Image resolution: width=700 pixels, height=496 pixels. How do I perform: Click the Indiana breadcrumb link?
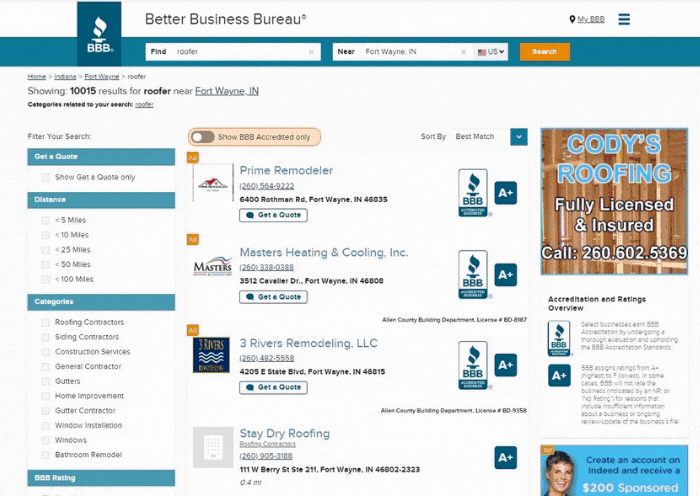click(65, 76)
